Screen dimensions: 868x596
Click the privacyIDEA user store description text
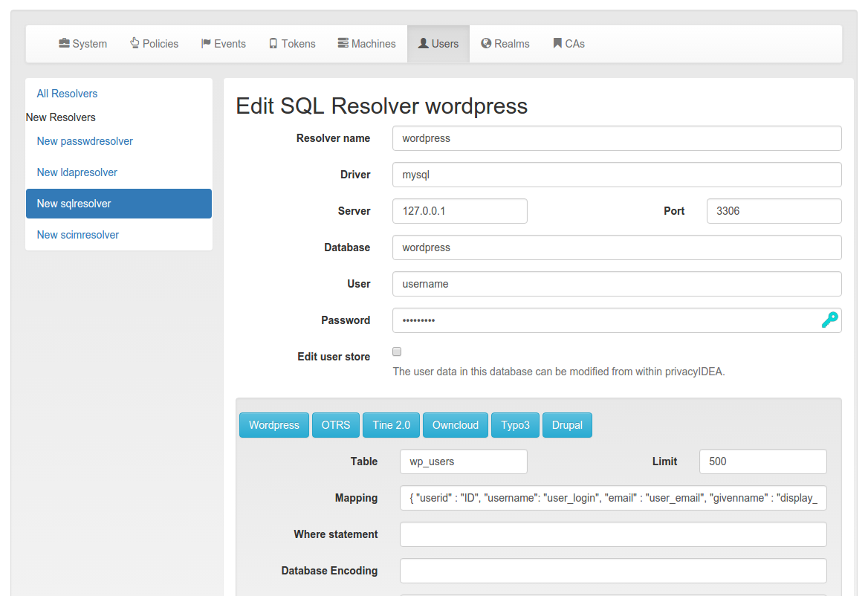coord(559,372)
